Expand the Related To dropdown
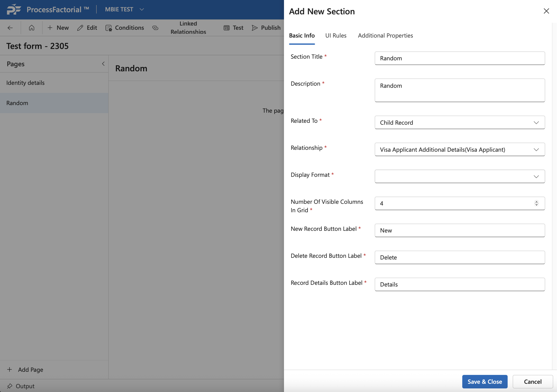 click(536, 123)
